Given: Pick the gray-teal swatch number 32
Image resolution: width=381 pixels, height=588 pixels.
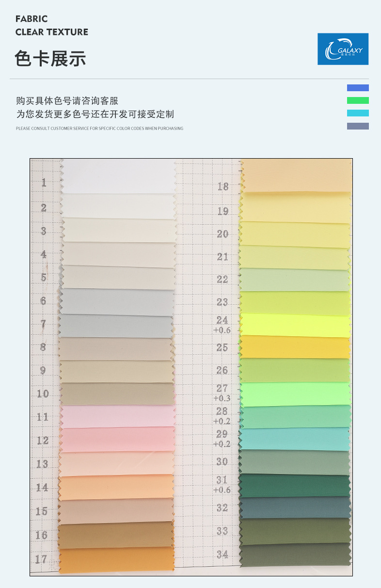Looking at the screenshot, I should (296, 508).
